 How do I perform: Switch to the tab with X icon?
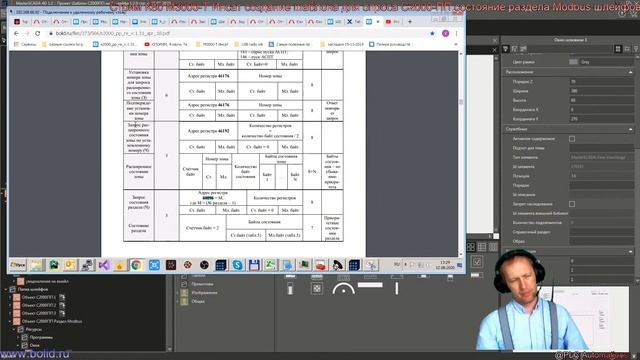pos(353,22)
